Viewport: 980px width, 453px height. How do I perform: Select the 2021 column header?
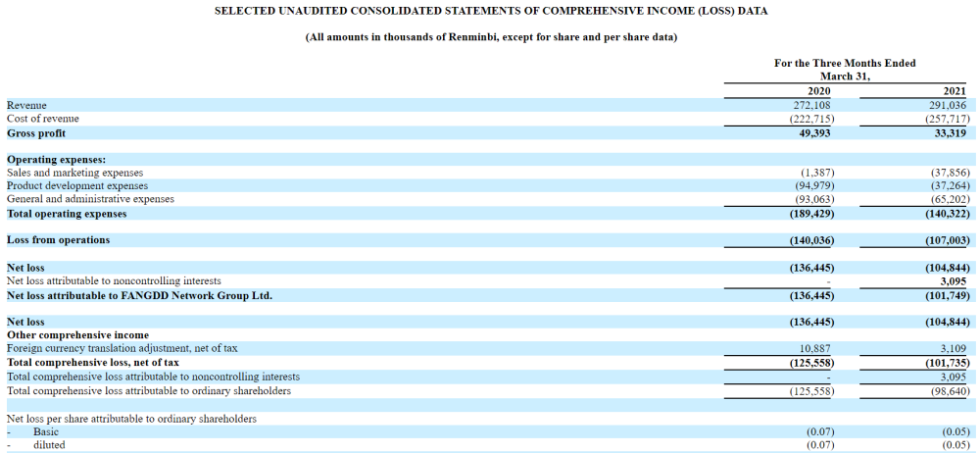(954, 91)
